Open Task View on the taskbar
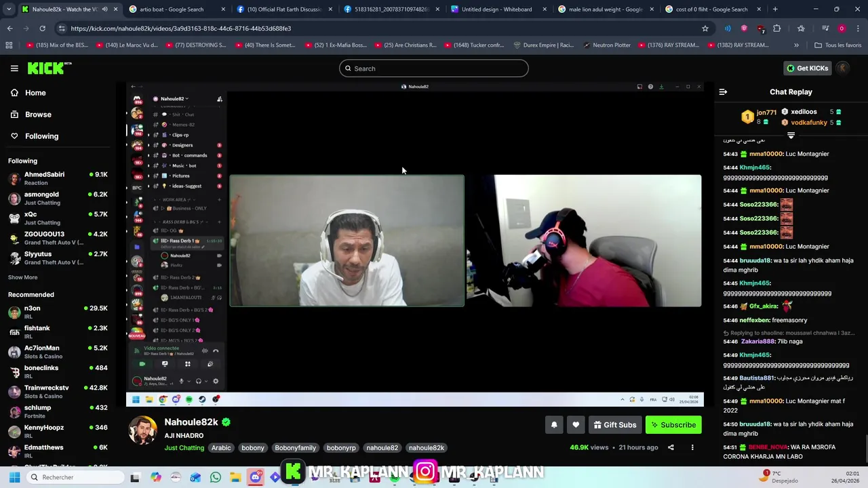Viewport: 868px width, 488px height. [135, 477]
